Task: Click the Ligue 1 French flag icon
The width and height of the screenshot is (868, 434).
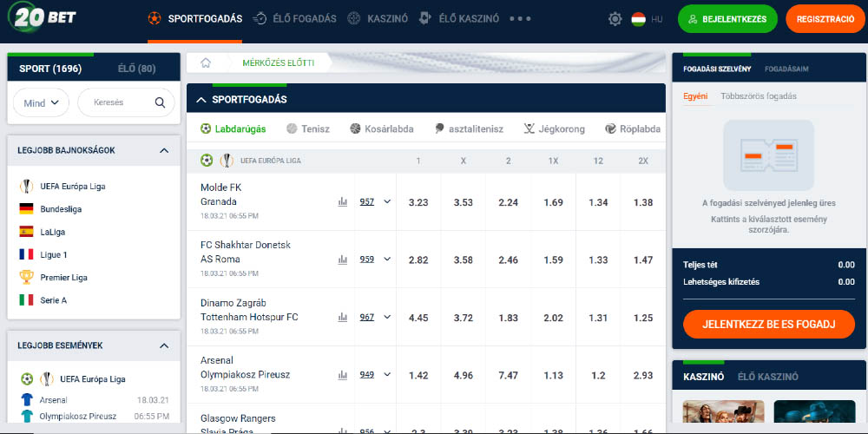Action: point(26,254)
